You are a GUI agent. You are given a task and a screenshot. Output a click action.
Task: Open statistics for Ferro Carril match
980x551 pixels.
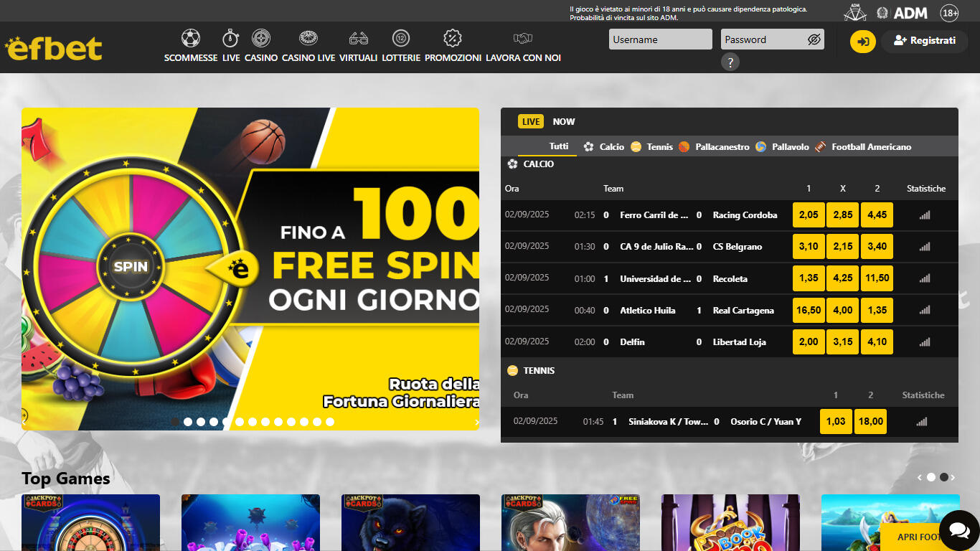click(x=925, y=215)
